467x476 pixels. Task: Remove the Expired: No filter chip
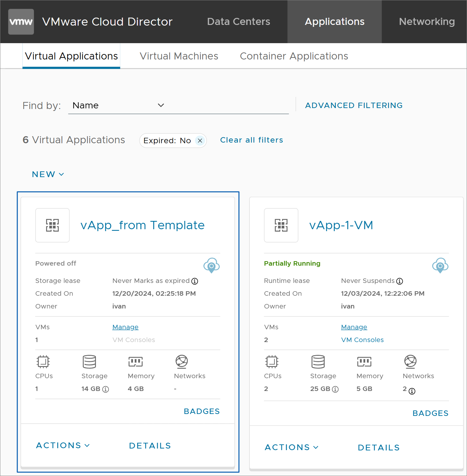[x=200, y=141]
